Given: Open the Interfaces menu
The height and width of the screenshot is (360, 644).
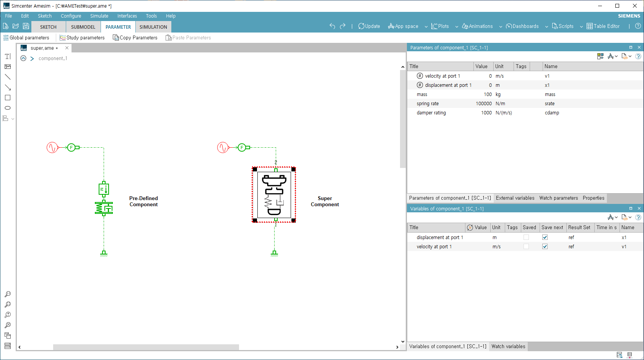Looking at the screenshot, I should pyautogui.click(x=127, y=16).
